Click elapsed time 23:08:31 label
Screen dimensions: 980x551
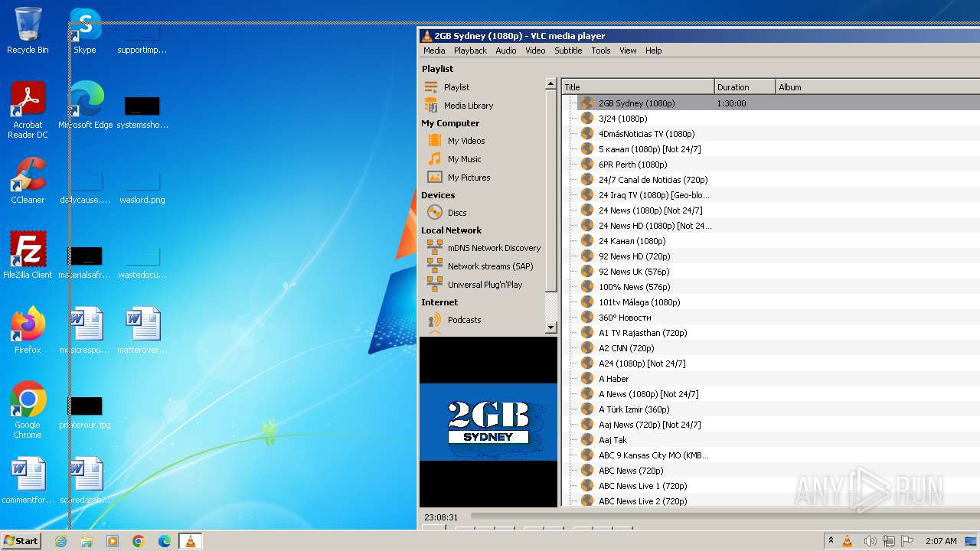441,517
